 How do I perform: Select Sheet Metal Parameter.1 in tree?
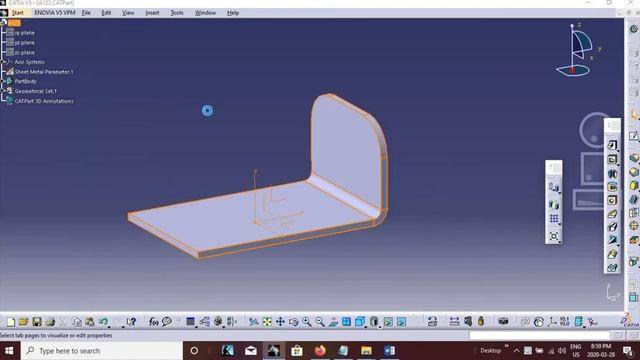point(40,72)
